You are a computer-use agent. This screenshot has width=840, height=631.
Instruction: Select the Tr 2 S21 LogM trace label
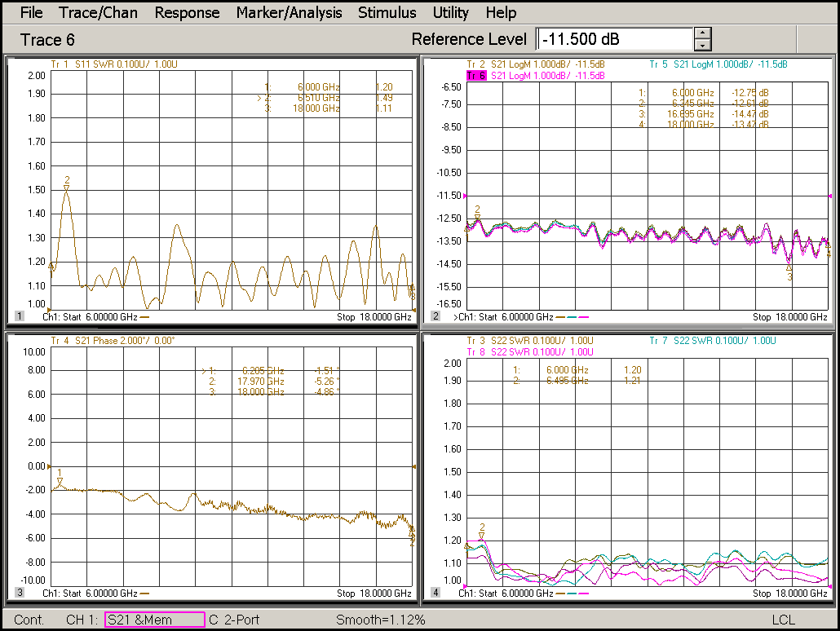tap(536, 64)
